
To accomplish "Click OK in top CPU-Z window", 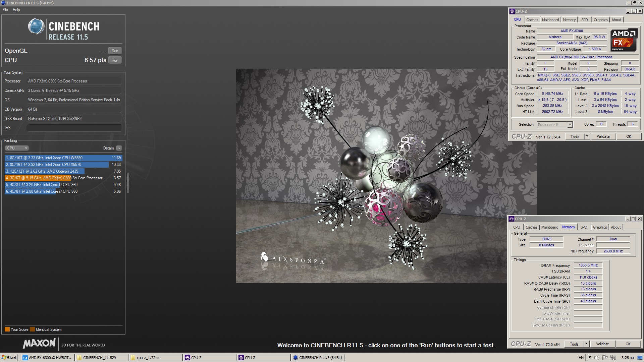I will (629, 136).
